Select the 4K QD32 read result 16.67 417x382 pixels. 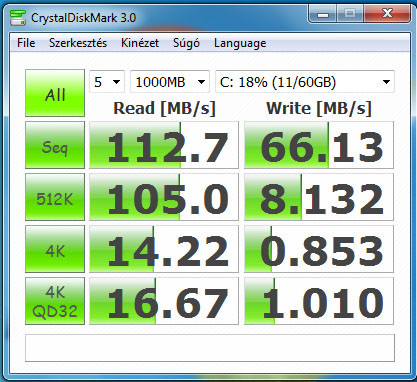tap(164, 301)
